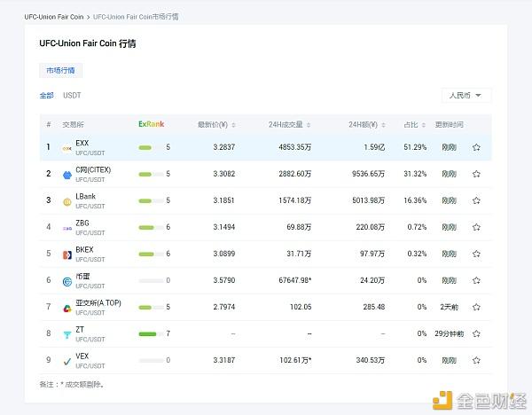
Task: Select the USDT filter tab
Action: (72, 96)
